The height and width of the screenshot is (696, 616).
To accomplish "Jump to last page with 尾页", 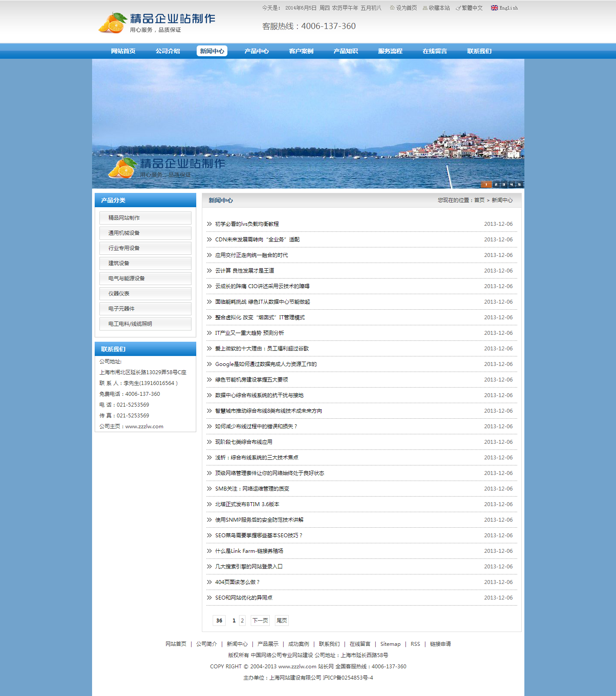I will [x=282, y=621].
